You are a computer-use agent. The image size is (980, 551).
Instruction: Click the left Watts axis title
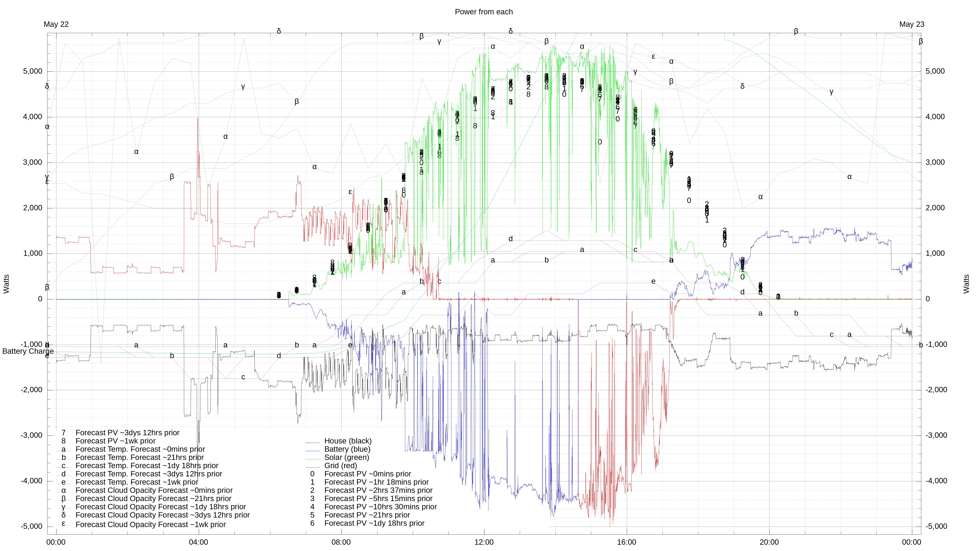point(7,284)
